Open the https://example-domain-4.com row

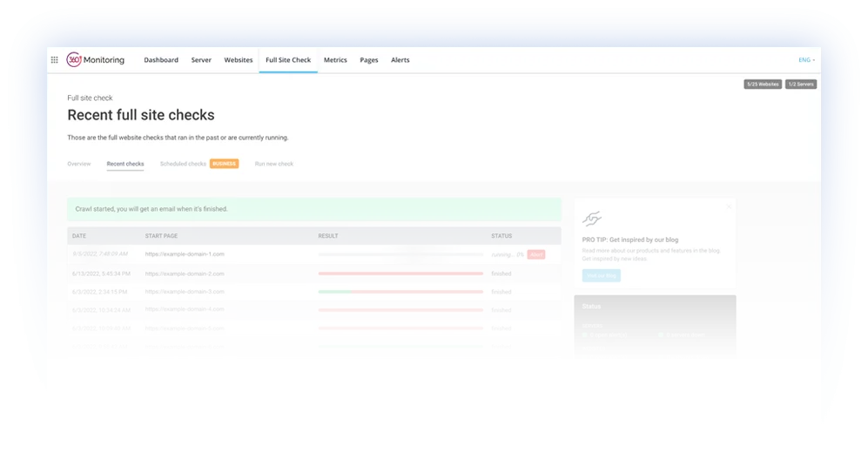click(314, 309)
